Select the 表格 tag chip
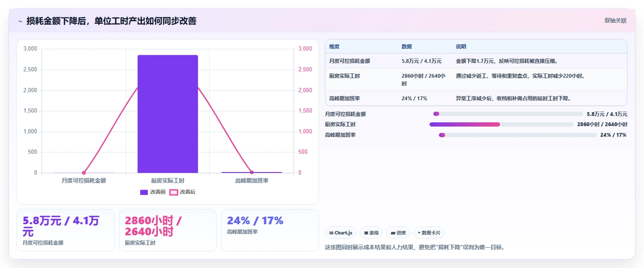The width and height of the screenshot is (644, 268). click(x=371, y=233)
